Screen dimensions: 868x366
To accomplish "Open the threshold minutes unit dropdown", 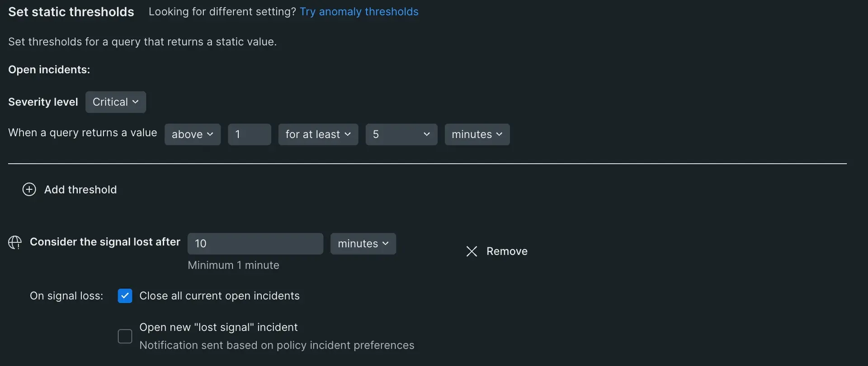I will click(477, 135).
